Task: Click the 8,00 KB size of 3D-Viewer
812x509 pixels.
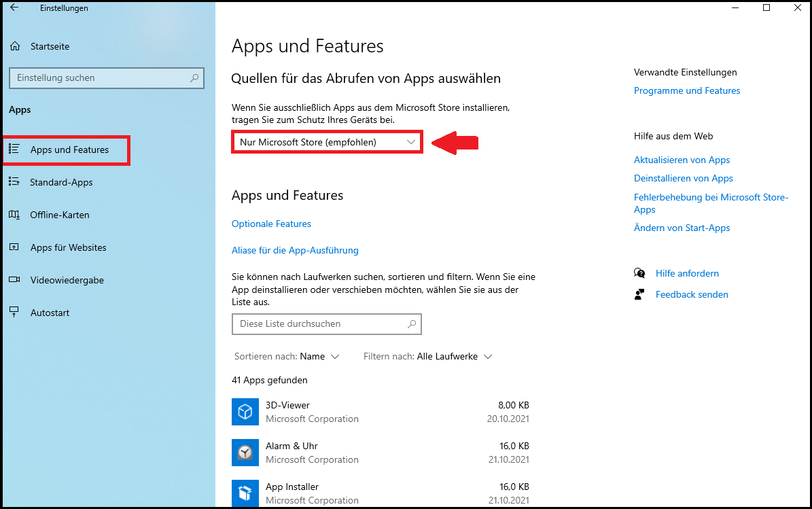Action: (x=514, y=405)
